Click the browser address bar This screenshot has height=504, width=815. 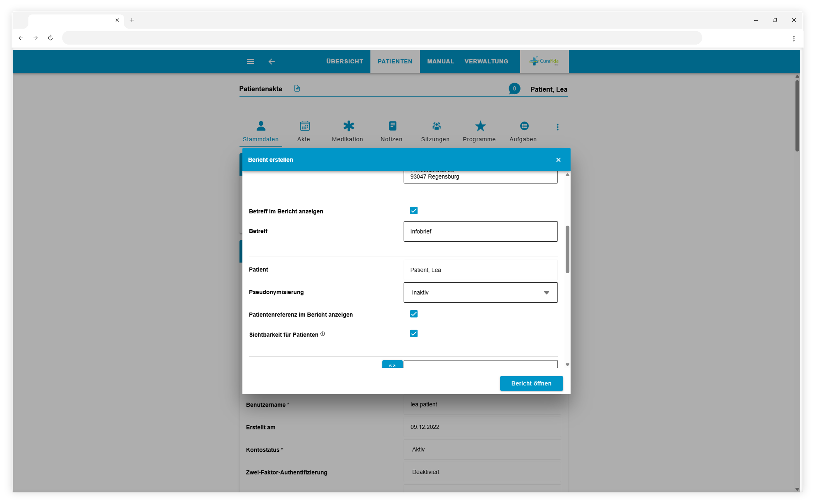click(382, 38)
